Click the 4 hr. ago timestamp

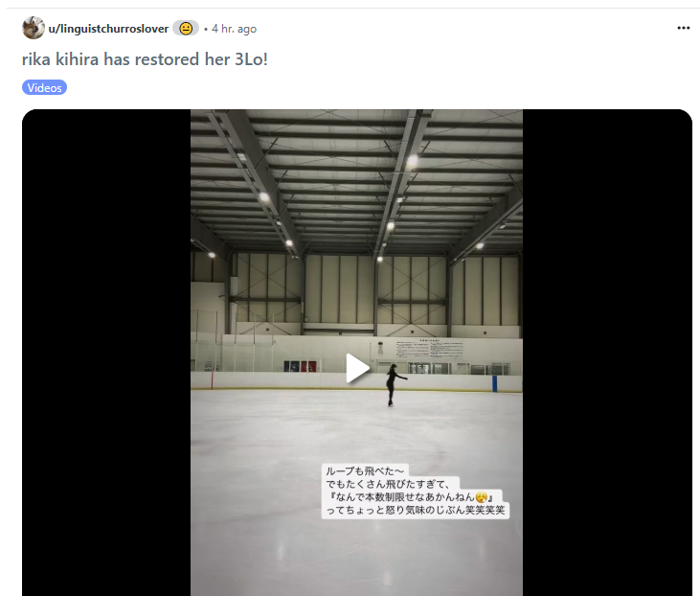click(x=234, y=29)
